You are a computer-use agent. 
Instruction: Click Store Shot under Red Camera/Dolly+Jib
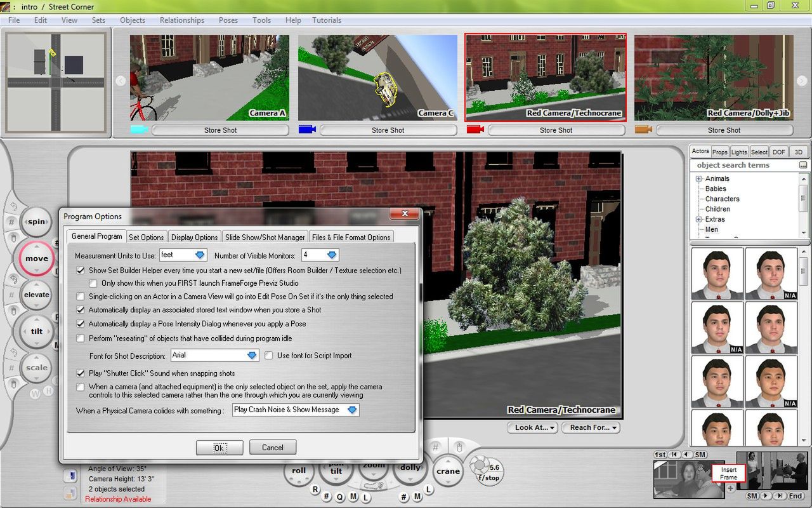pyautogui.click(x=724, y=130)
